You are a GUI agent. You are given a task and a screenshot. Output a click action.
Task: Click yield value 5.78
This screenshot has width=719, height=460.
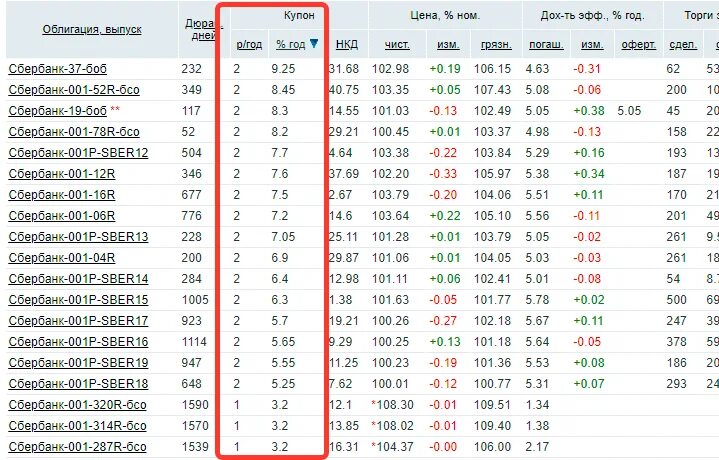tap(537, 300)
